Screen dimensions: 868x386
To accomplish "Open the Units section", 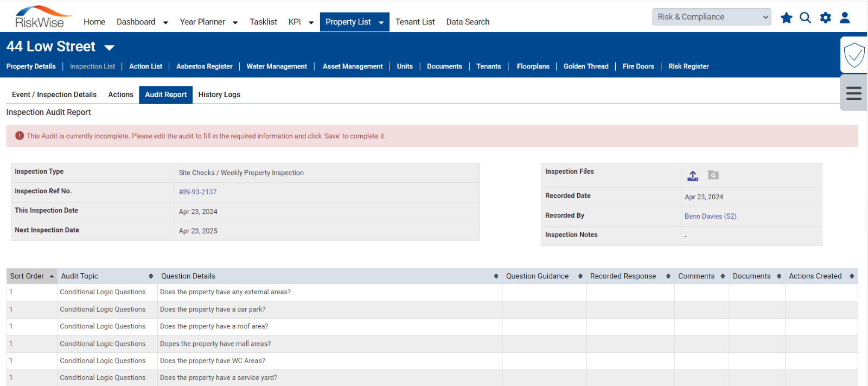I will pos(405,66).
